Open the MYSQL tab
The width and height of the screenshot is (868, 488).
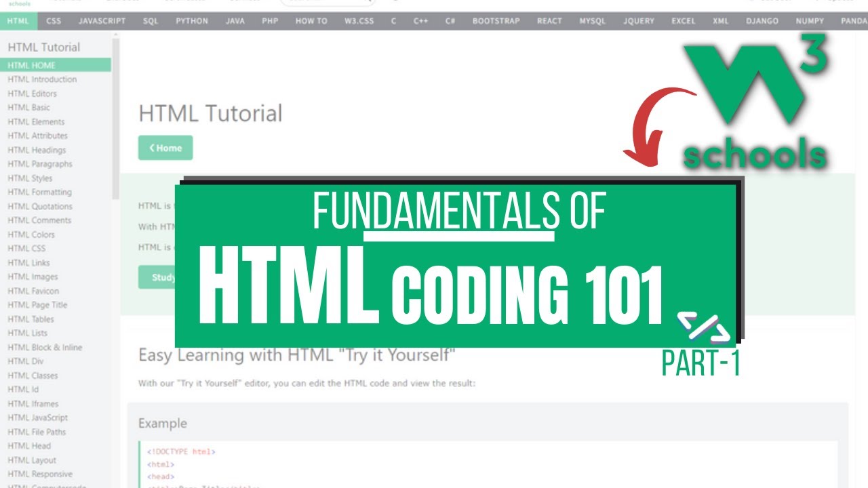[x=593, y=21]
